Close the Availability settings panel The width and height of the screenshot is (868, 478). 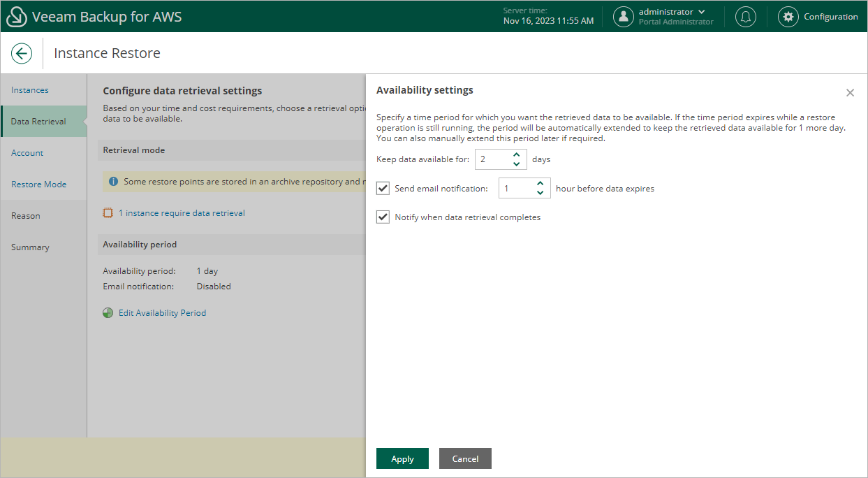pyautogui.click(x=850, y=93)
